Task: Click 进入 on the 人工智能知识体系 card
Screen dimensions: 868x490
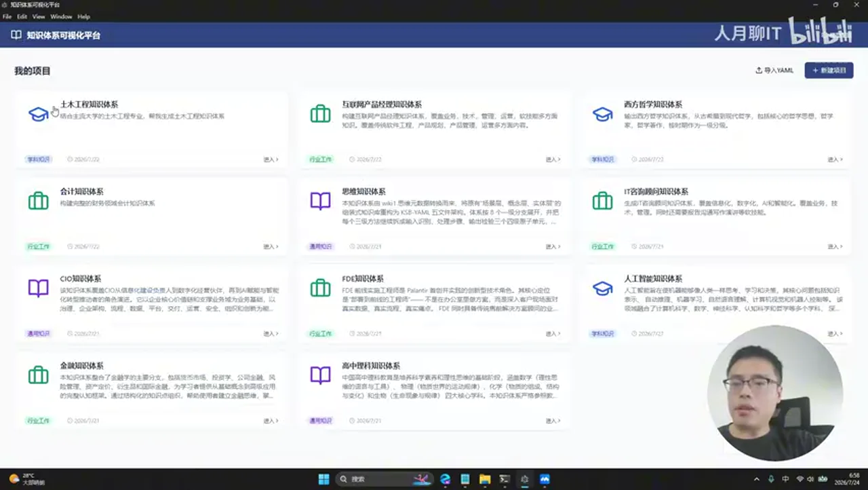Action: coord(835,333)
